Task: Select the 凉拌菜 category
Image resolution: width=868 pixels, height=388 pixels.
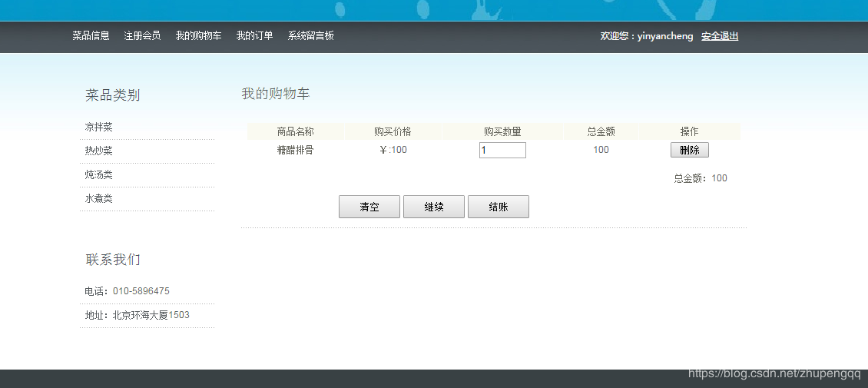Action: [98, 128]
